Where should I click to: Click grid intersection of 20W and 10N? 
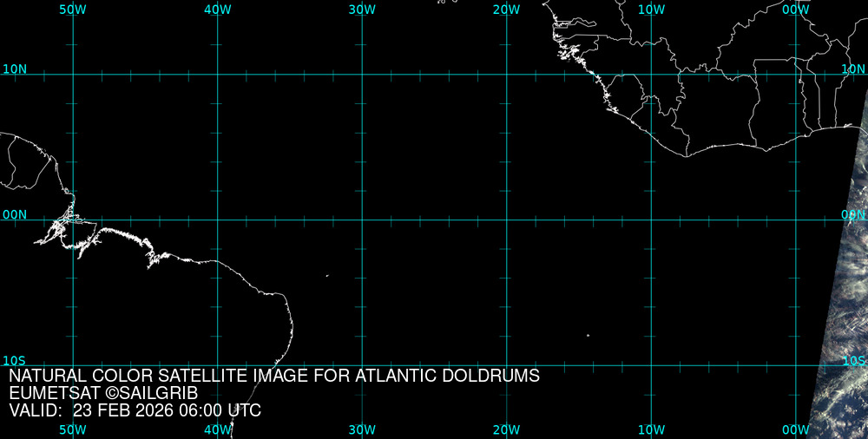coord(506,75)
